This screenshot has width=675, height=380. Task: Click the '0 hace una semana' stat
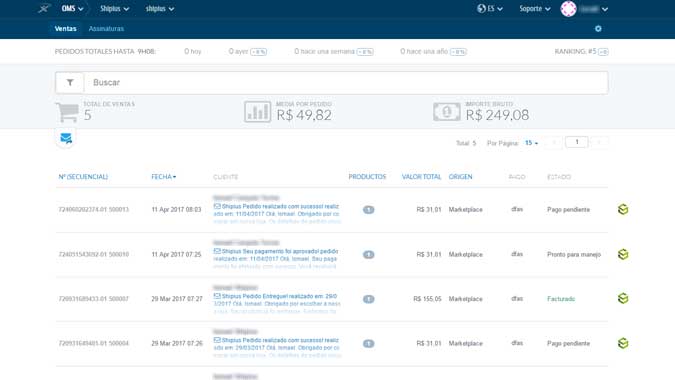tap(334, 52)
